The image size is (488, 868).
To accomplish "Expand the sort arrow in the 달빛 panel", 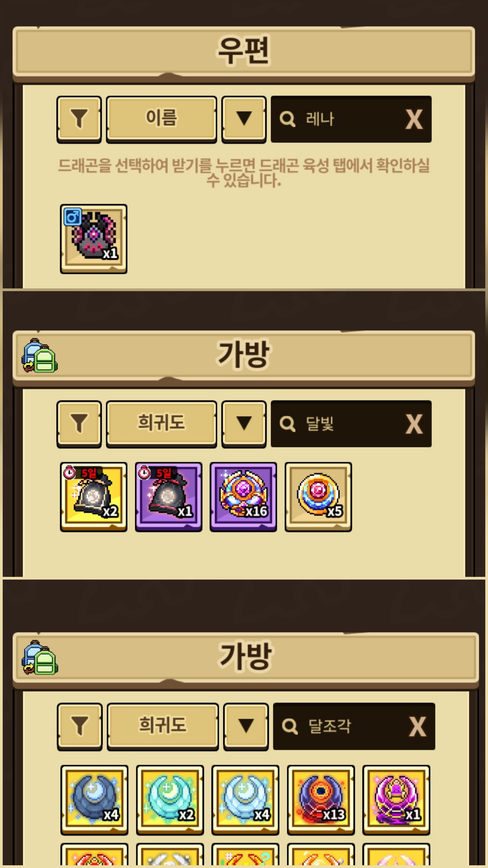I will click(x=244, y=424).
